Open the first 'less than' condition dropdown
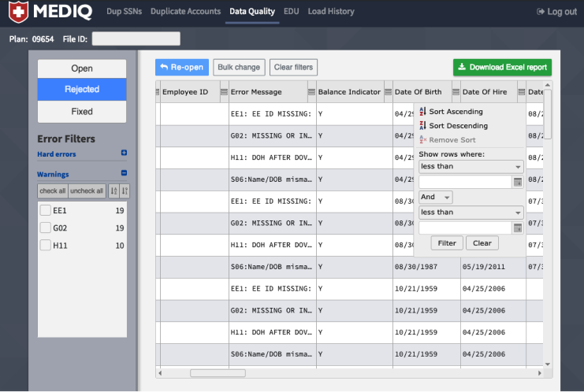584x392 pixels. [471, 167]
